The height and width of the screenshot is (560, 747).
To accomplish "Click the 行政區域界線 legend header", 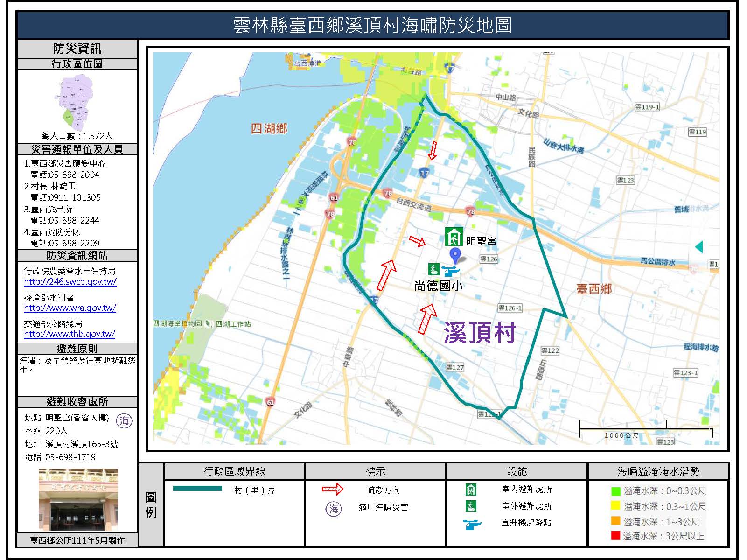I will tap(235, 471).
